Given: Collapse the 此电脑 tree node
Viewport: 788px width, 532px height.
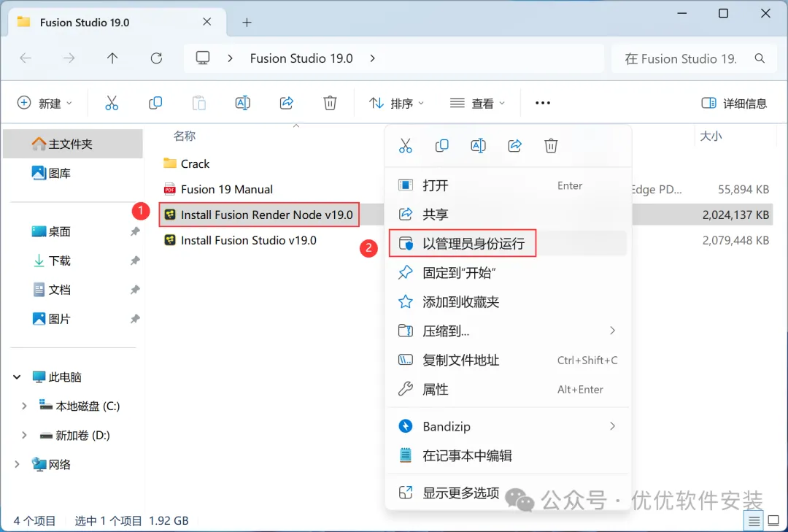Looking at the screenshot, I should click(17, 377).
